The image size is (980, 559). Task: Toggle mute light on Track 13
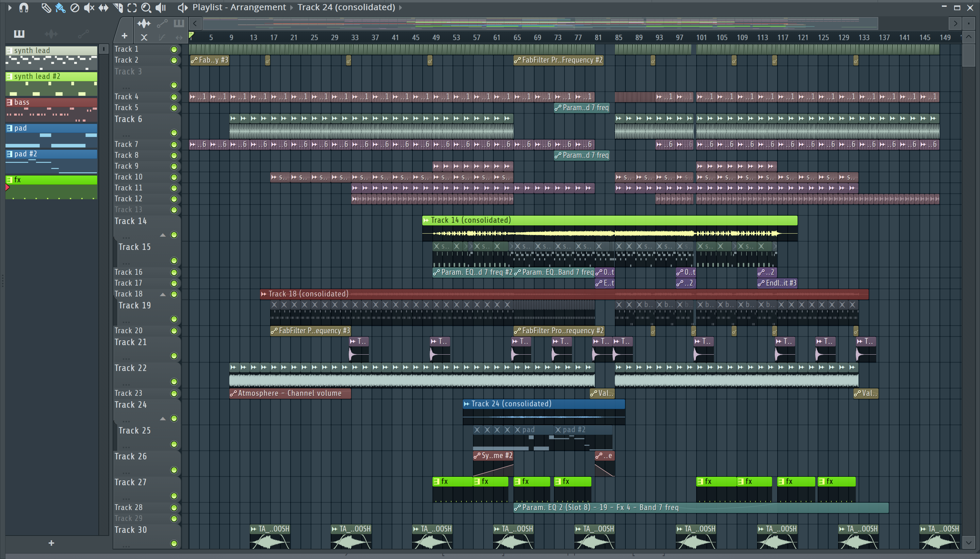174,210
